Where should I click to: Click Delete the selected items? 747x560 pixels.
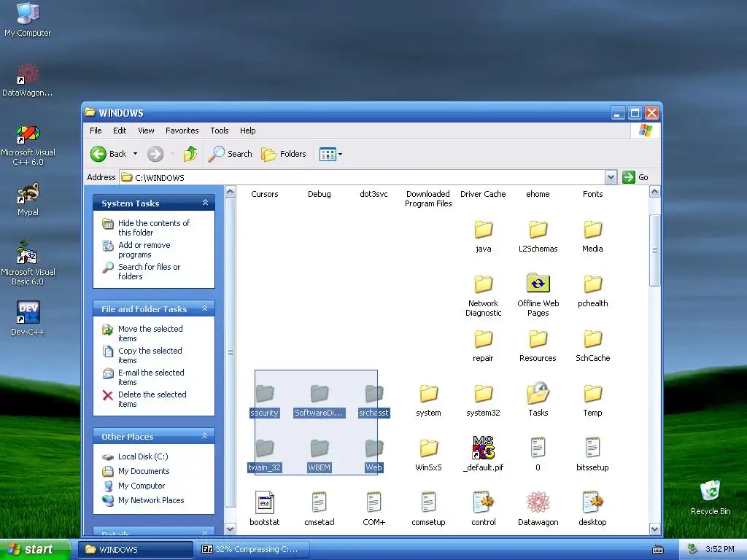[152, 399]
